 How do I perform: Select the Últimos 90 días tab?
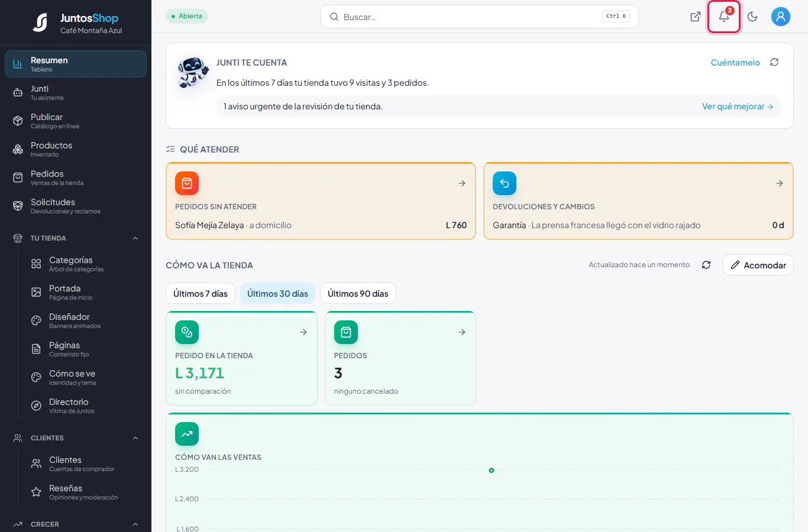(x=358, y=293)
